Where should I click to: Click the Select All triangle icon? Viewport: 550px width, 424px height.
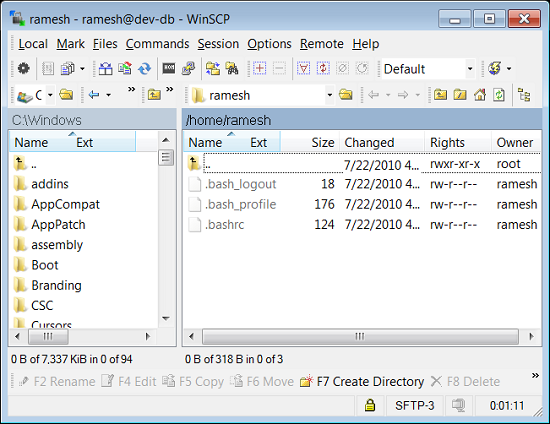(304, 68)
